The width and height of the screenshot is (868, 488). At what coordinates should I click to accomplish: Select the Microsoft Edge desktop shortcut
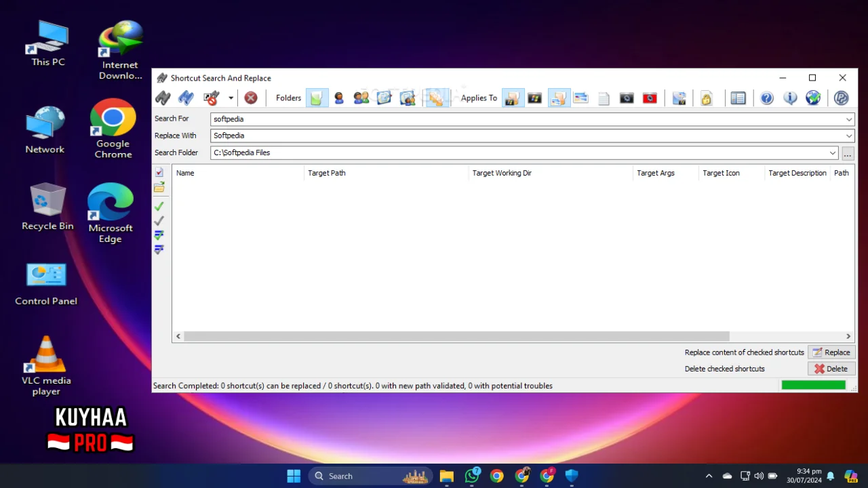111,213
